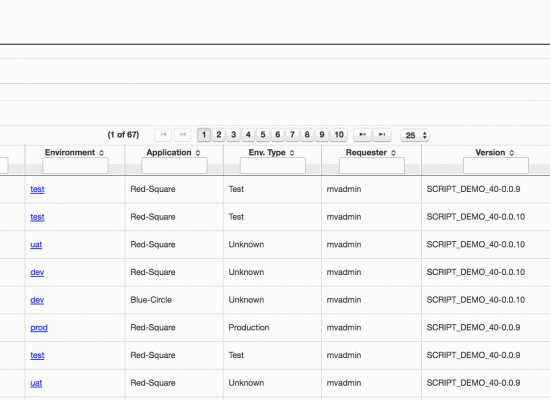Open the prod environment link
The image size is (550, 400).
pos(39,328)
